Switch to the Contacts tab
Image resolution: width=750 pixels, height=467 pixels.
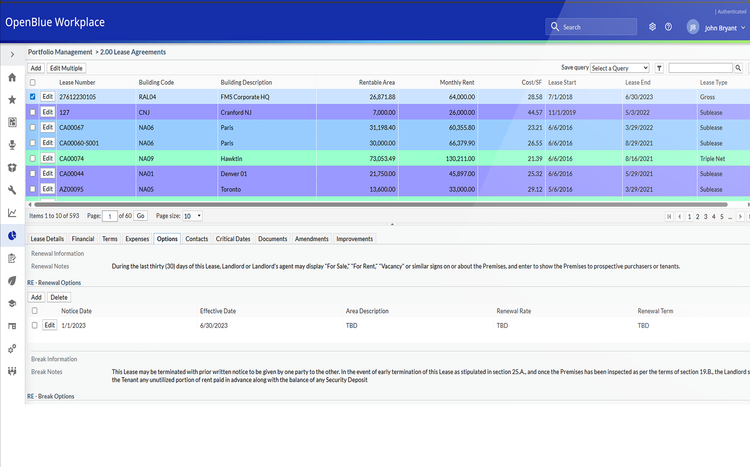tap(197, 239)
